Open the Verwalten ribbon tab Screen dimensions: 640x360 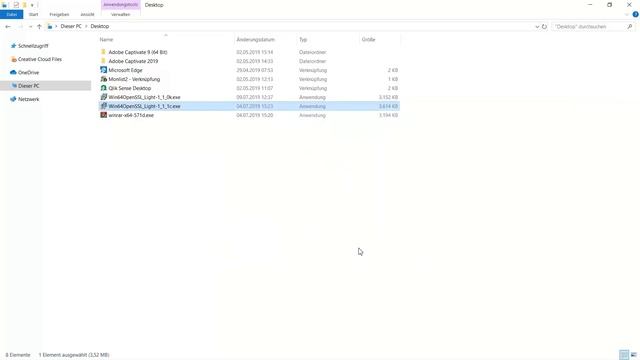click(120, 14)
